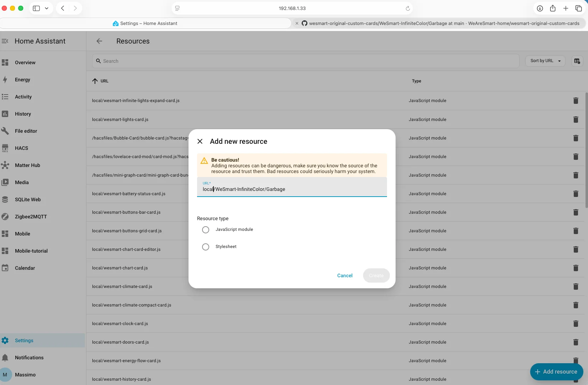
Task: Select the local/wesmart-climate-compact-card.js row
Action: point(336,305)
